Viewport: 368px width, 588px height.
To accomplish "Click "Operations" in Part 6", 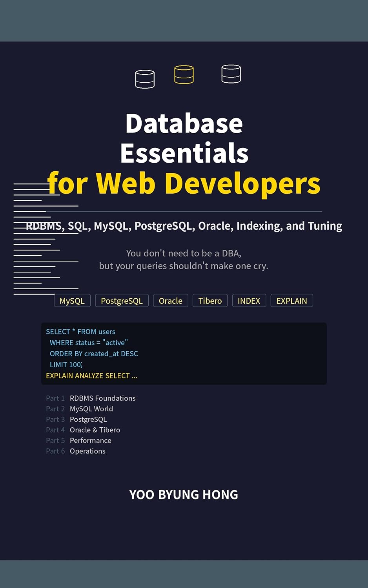I will pyautogui.click(x=87, y=451).
